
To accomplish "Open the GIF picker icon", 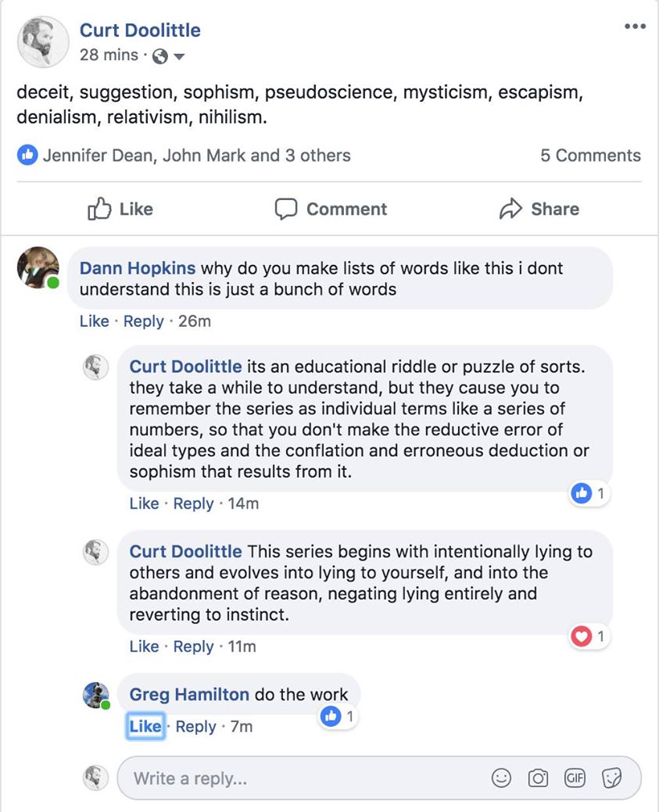I will (x=575, y=778).
